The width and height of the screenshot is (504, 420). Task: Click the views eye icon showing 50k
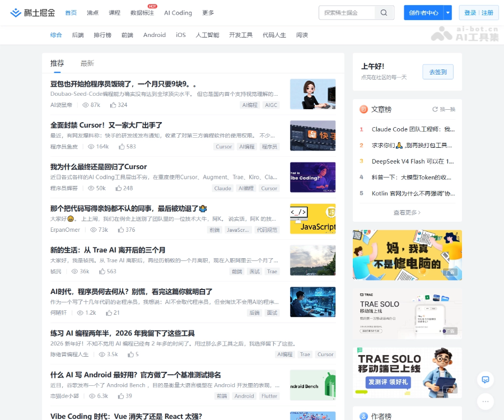click(x=91, y=188)
